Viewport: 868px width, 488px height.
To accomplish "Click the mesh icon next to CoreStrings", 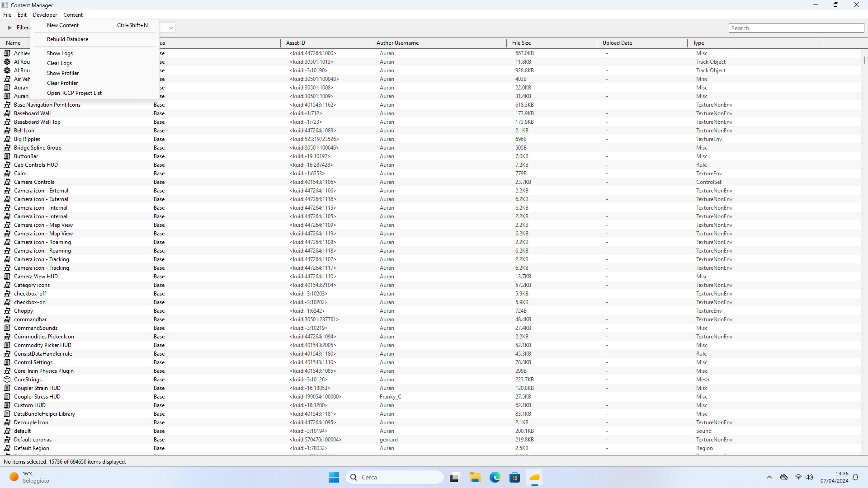I will click(x=7, y=380).
